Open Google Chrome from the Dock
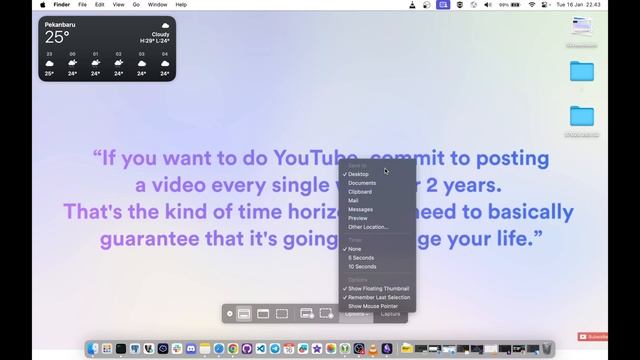Screen dimensions: 640x360 (x=233, y=349)
